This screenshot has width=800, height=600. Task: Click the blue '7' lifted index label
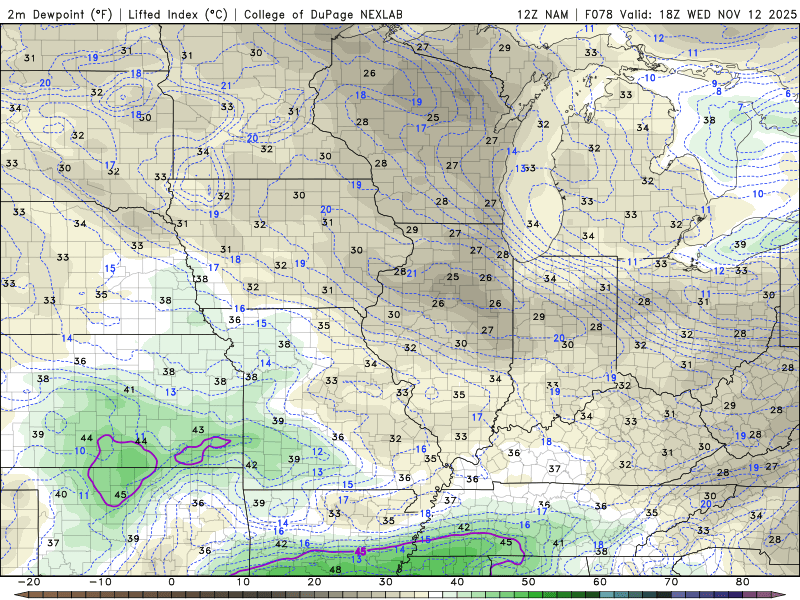click(740, 107)
